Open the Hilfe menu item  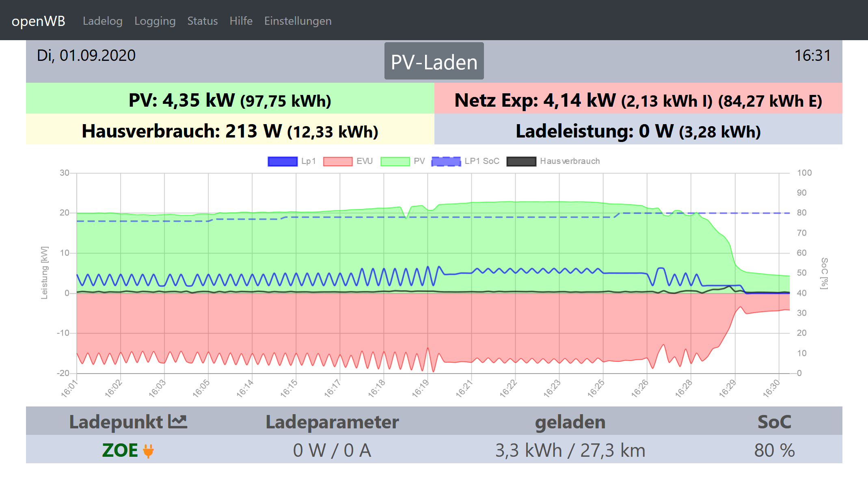click(x=241, y=21)
